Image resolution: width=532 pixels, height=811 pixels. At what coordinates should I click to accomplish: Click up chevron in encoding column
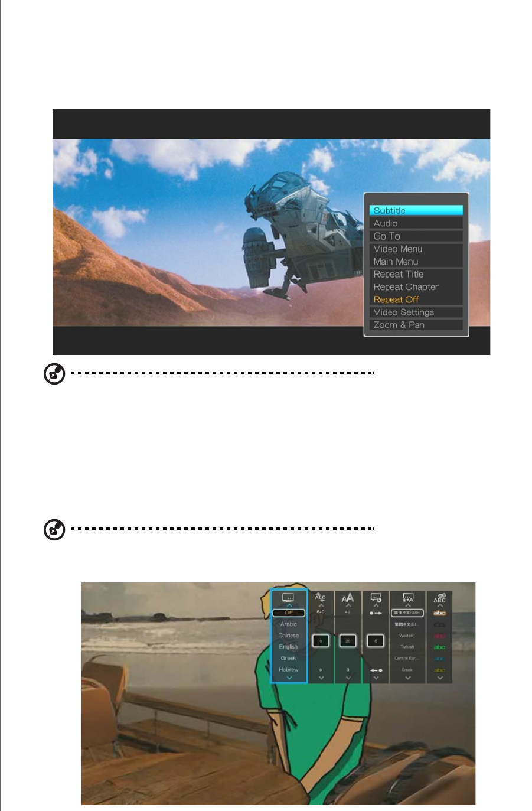407,605
